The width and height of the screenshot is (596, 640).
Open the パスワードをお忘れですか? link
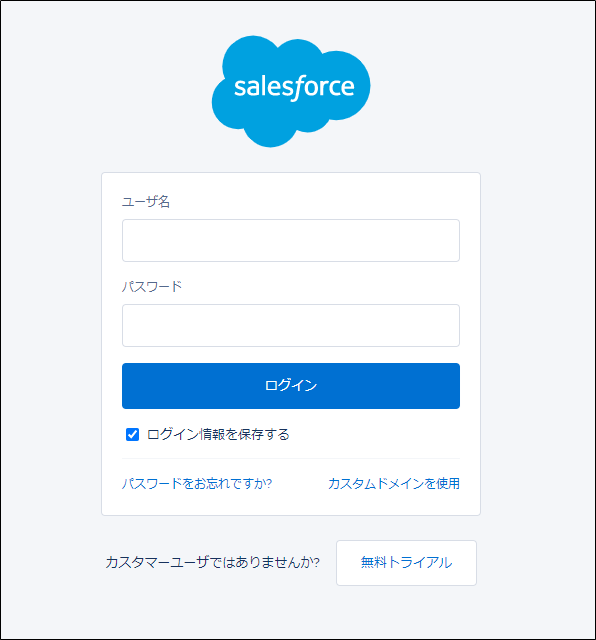point(197,484)
